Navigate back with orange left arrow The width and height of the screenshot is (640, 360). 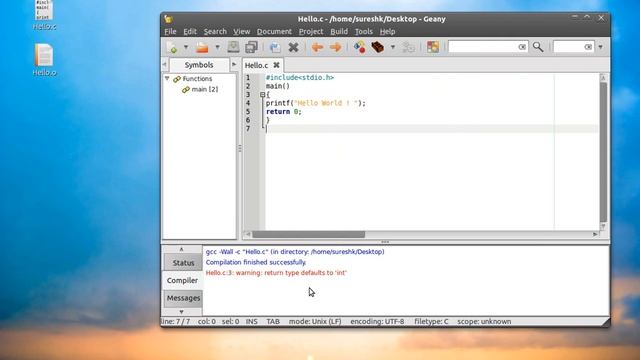tap(317, 47)
